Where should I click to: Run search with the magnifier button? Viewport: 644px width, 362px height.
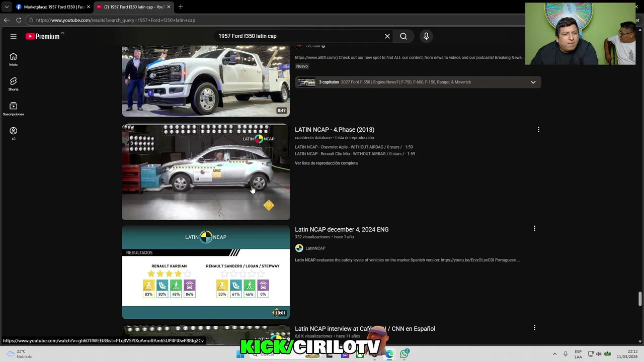(404, 36)
